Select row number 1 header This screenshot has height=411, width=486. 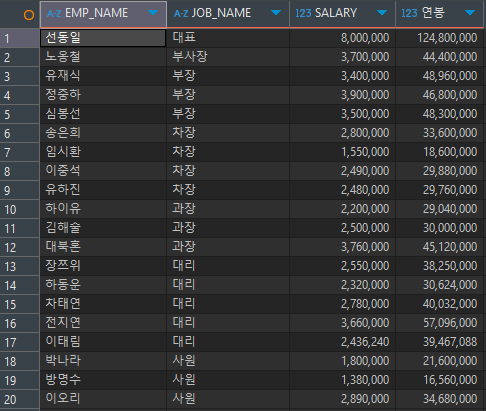tap(20, 38)
